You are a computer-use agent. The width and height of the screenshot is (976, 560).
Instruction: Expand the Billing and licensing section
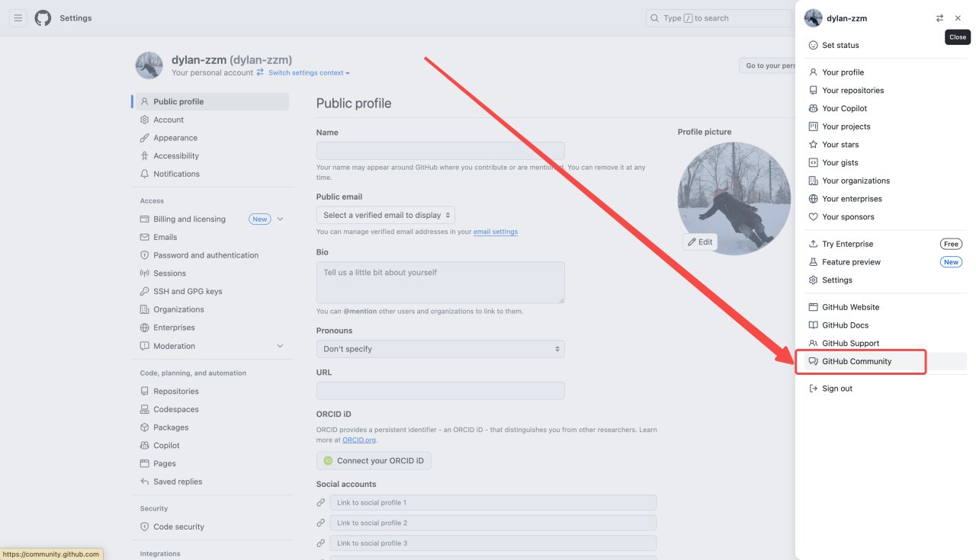(280, 219)
